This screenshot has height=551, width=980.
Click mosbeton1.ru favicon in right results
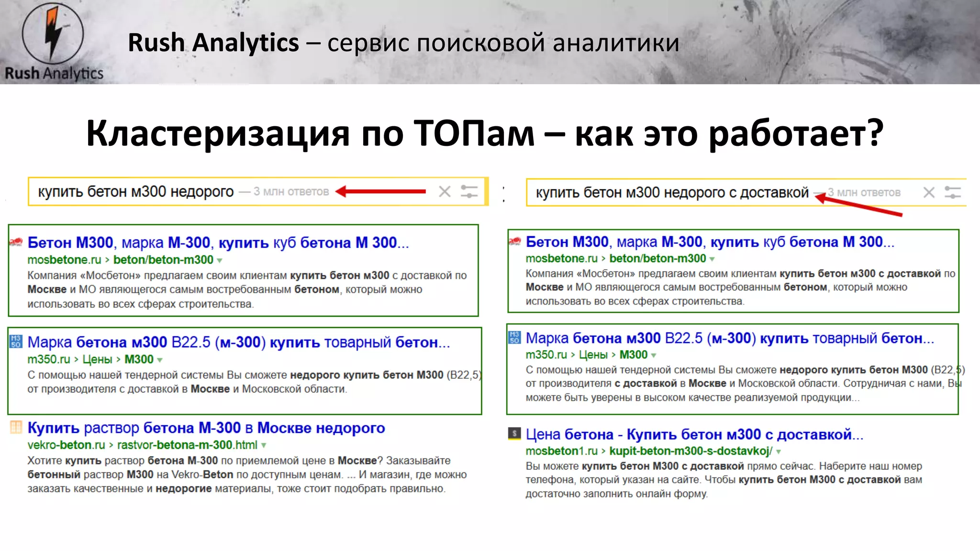[514, 434]
